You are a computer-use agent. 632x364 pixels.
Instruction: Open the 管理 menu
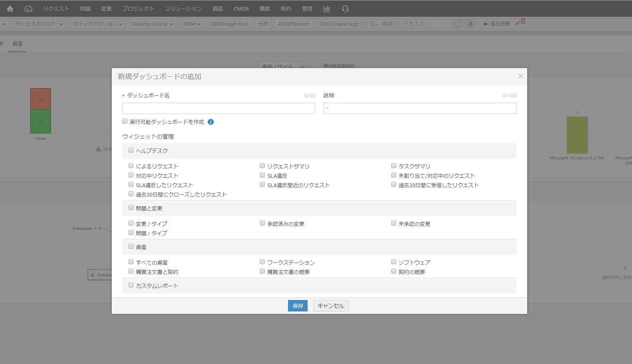(x=307, y=9)
